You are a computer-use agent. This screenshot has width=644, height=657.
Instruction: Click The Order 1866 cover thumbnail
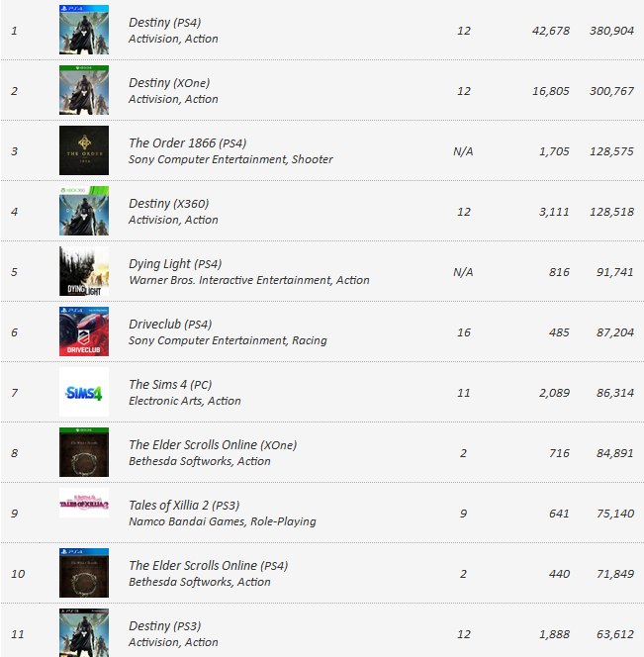click(x=84, y=150)
